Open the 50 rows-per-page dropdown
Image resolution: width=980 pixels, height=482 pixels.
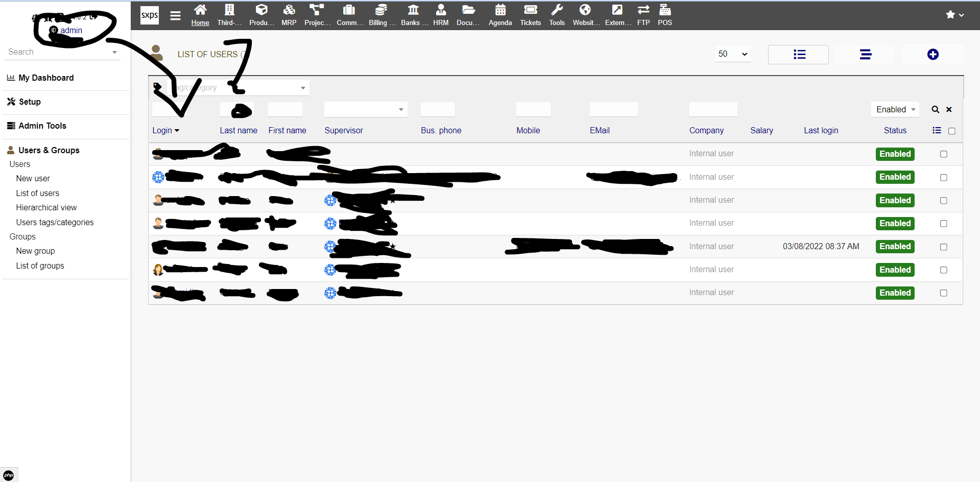tap(733, 54)
